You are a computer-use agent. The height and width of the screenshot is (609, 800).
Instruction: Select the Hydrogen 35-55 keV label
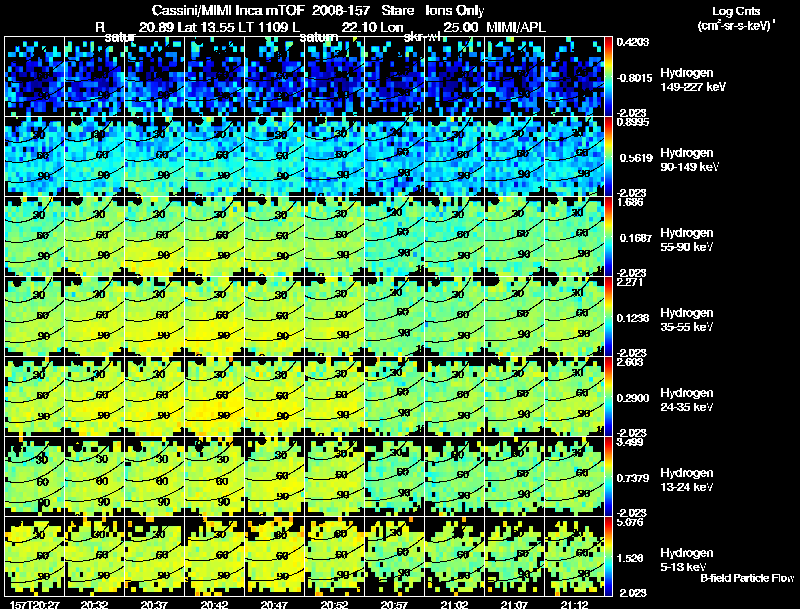tap(687, 320)
